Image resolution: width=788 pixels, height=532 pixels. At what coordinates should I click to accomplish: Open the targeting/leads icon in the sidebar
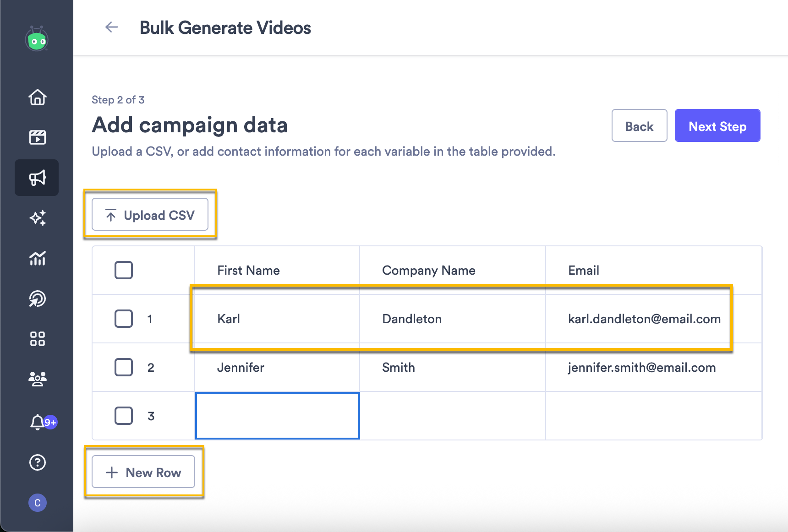point(37,298)
